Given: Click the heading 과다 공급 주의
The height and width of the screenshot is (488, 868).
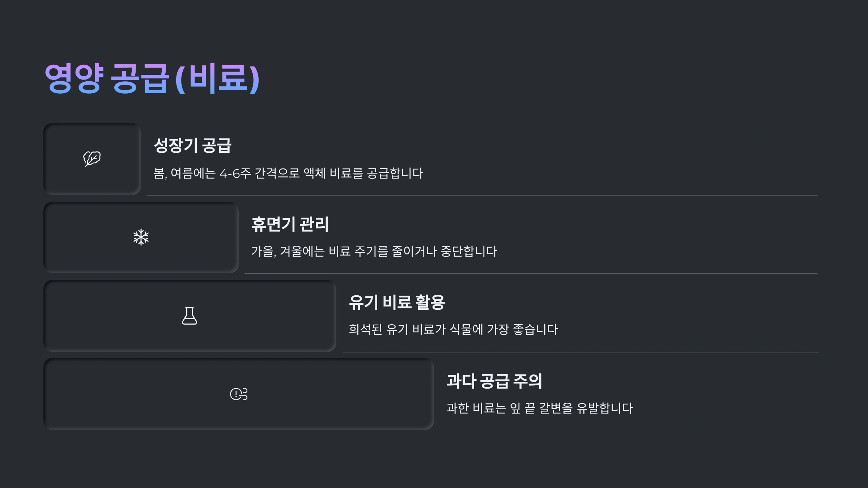Looking at the screenshot, I should click(x=494, y=381).
